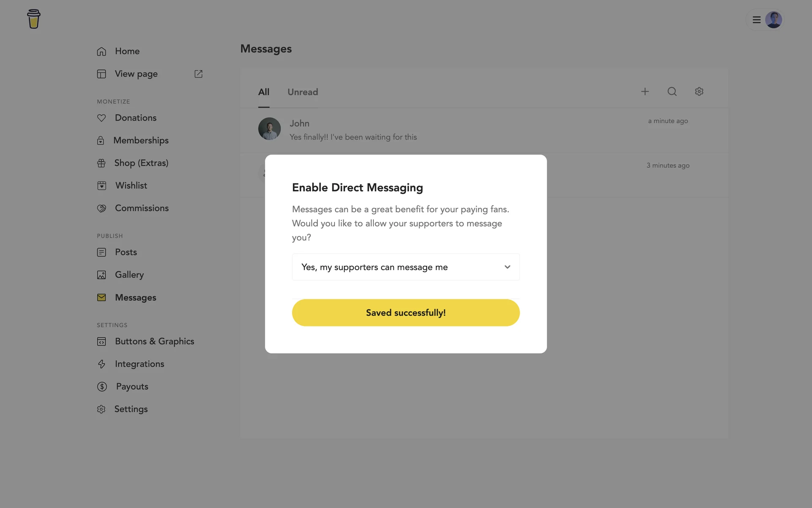Select the All messages tab
Screen dimensions: 812x508
(x=263, y=92)
